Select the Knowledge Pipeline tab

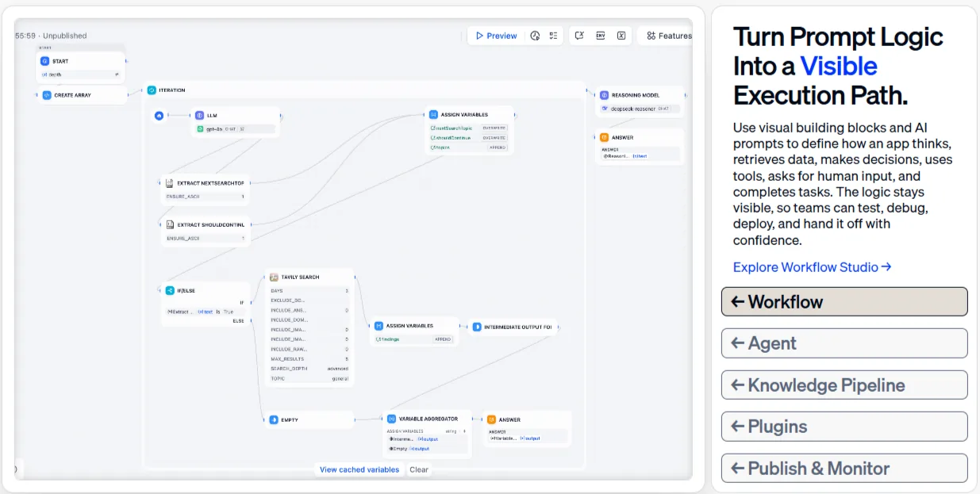(844, 385)
